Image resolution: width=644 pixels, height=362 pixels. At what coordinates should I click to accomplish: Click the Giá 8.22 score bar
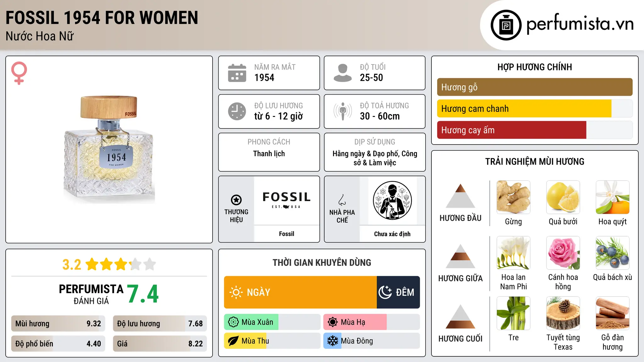(x=160, y=343)
